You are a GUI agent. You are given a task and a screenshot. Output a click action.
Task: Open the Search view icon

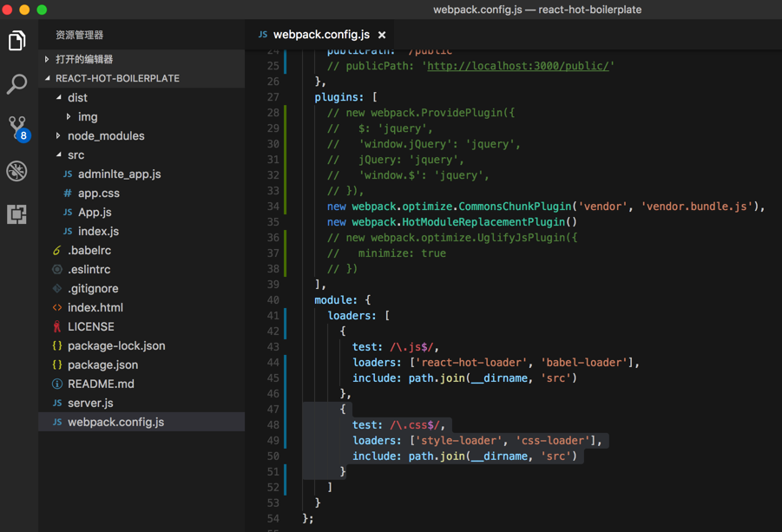(17, 84)
